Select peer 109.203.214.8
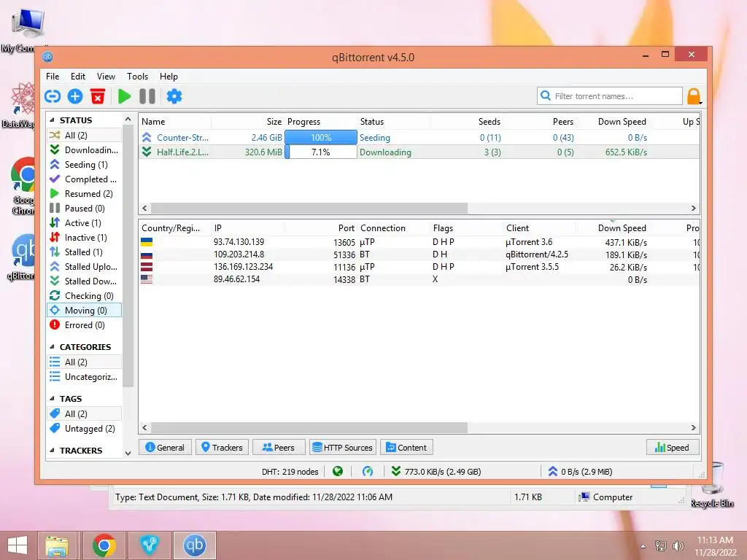Viewport: 747px width, 560px height. (419, 254)
